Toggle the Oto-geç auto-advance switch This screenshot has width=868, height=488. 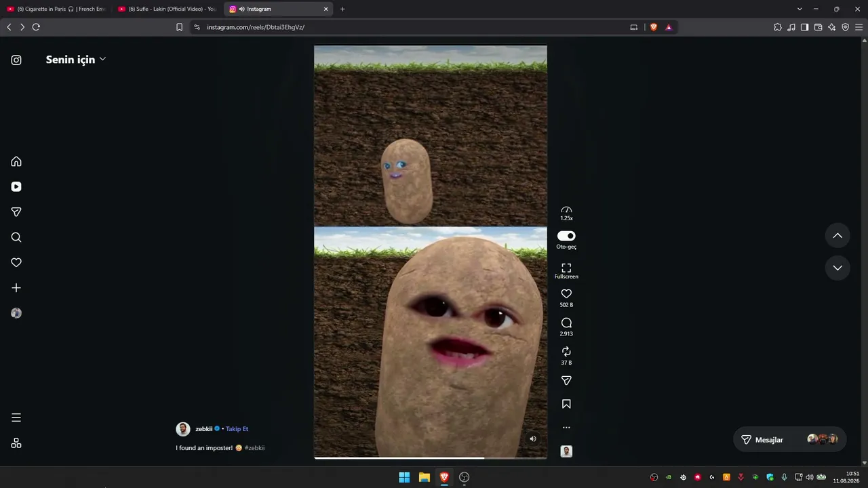coord(566,236)
